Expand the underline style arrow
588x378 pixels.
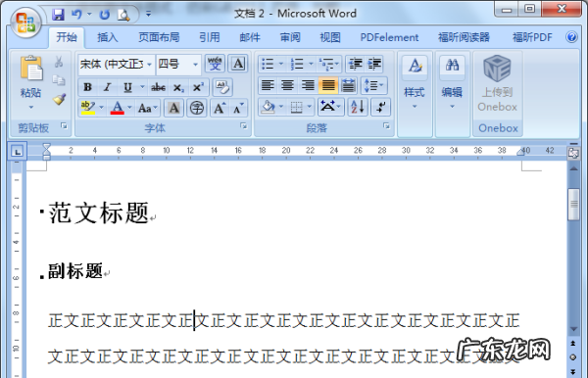coord(142,87)
